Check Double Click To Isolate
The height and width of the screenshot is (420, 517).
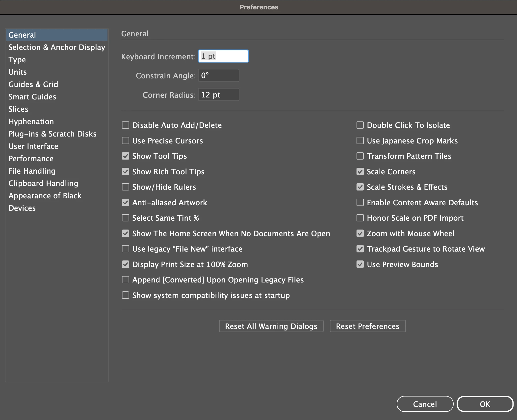[360, 125]
